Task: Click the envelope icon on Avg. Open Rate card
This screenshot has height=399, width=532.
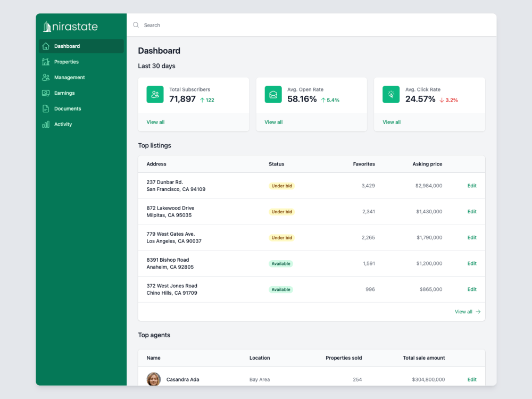Action: point(273,95)
